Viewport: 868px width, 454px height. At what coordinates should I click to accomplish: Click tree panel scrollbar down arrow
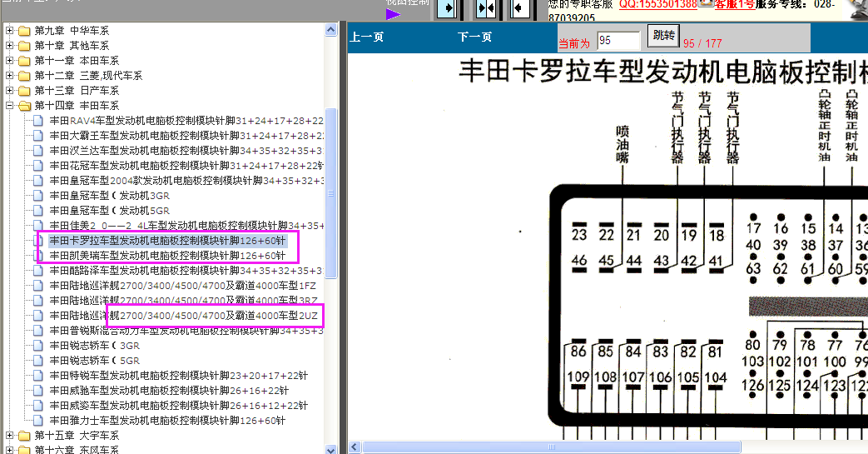pyautogui.click(x=331, y=449)
